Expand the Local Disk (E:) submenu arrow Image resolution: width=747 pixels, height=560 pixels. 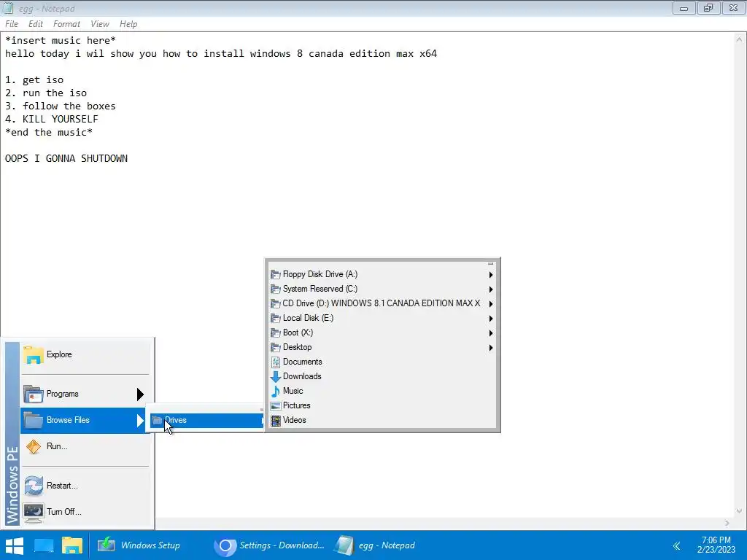491,319
